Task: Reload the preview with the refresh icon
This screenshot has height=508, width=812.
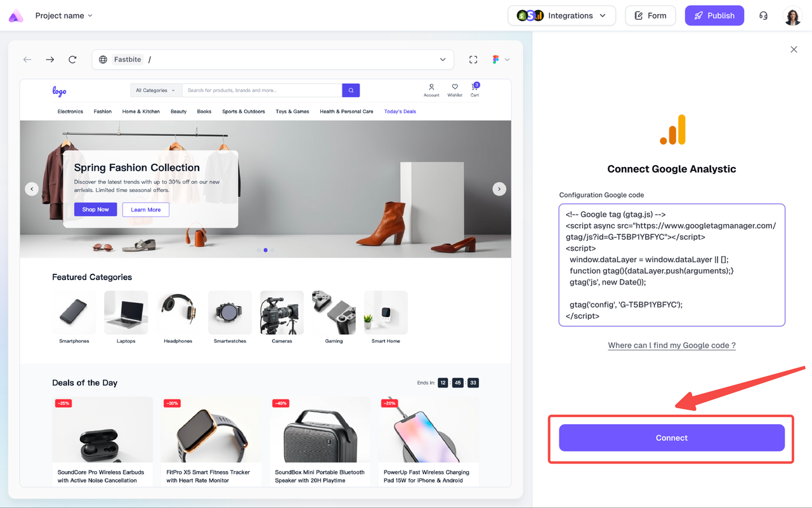Action: click(x=72, y=60)
